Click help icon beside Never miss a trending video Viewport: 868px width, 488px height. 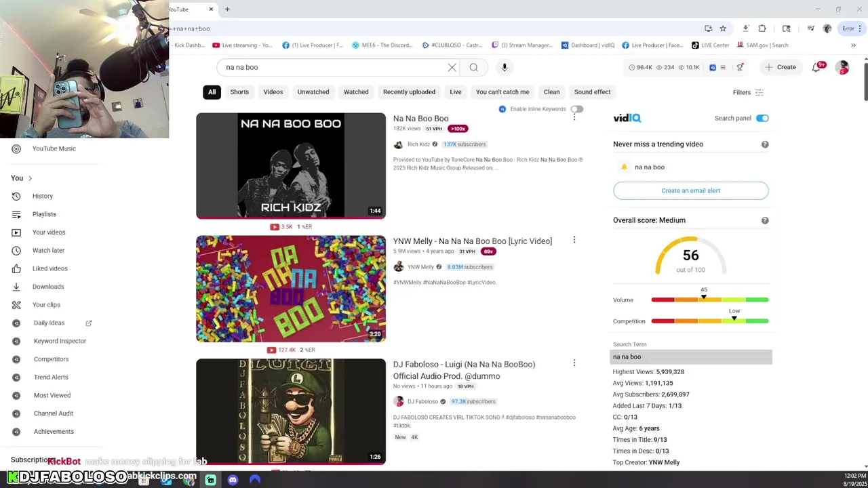click(x=765, y=144)
